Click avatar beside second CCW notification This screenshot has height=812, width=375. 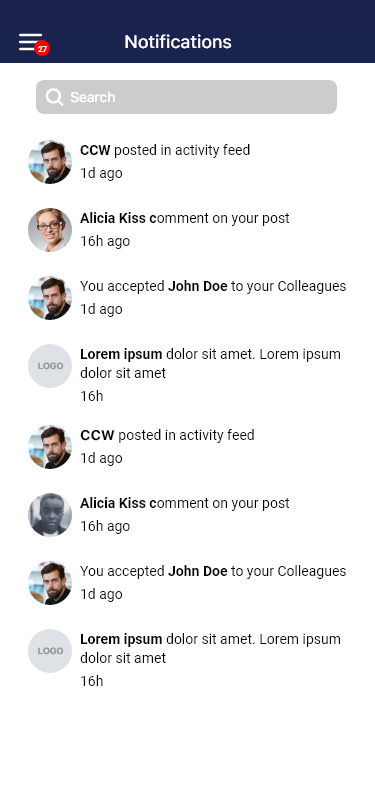click(50, 447)
